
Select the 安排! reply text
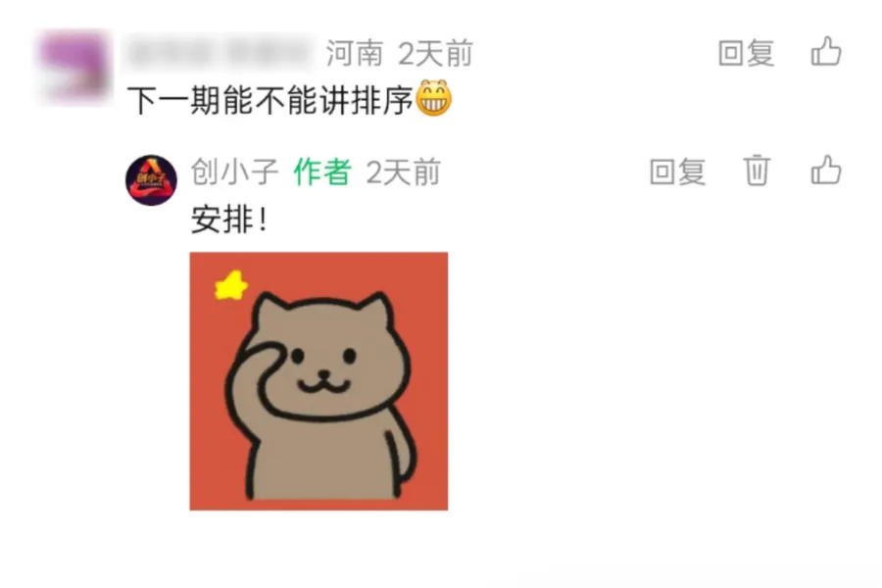tap(229, 220)
